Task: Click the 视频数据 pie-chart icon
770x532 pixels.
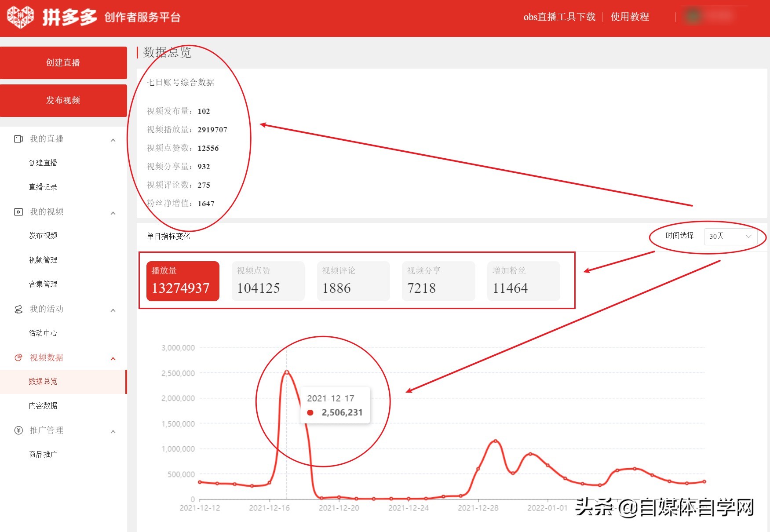Action: pyautogui.click(x=18, y=358)
